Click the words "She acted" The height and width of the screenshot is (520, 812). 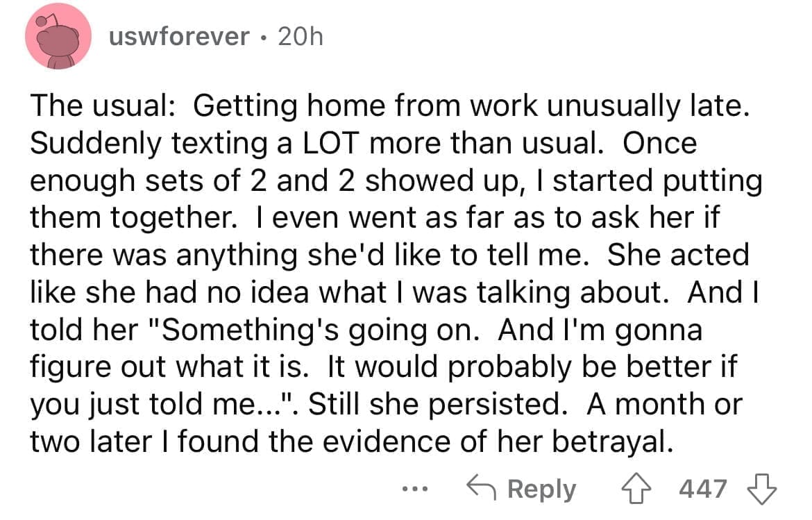[x=678, y=255]
